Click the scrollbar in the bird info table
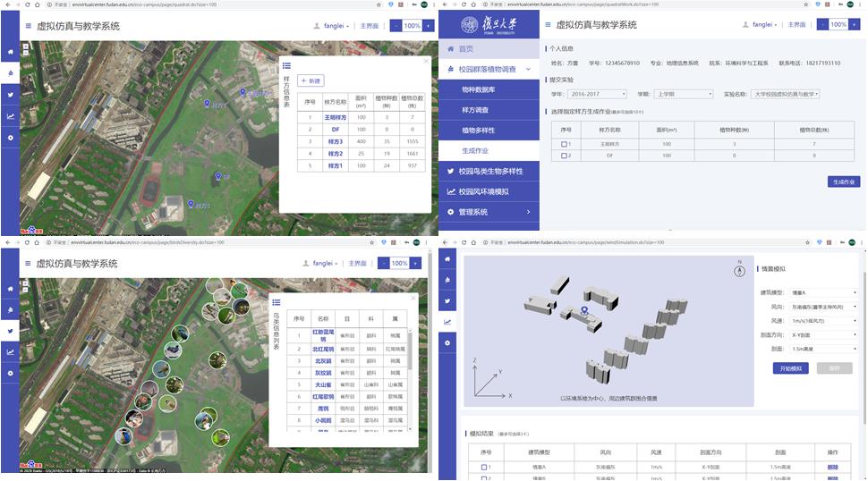Screen dimensions: 868x481 [411, 358]
